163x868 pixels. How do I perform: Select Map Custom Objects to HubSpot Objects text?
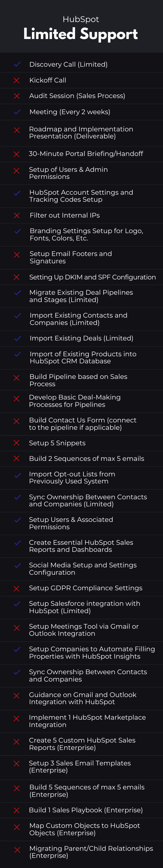click(x=84, y=829)
